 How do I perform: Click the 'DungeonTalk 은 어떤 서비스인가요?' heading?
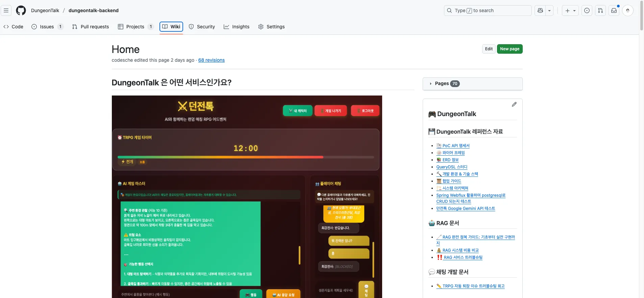tap(172, 83)
